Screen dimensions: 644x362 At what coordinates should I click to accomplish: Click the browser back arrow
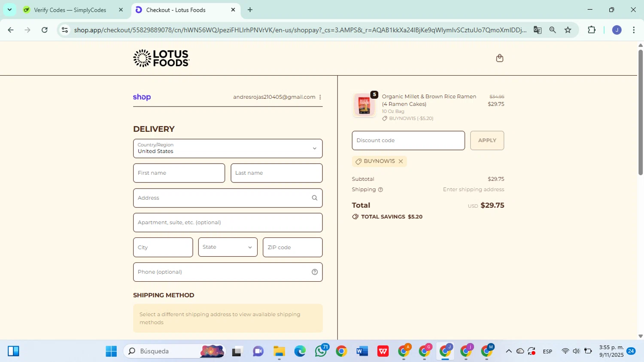(x=11, y=30)
